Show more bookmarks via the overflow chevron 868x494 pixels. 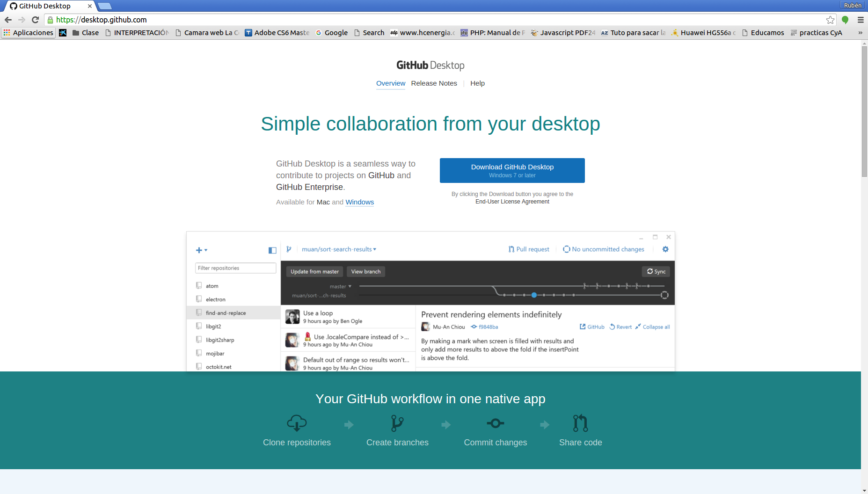point(860,33)
